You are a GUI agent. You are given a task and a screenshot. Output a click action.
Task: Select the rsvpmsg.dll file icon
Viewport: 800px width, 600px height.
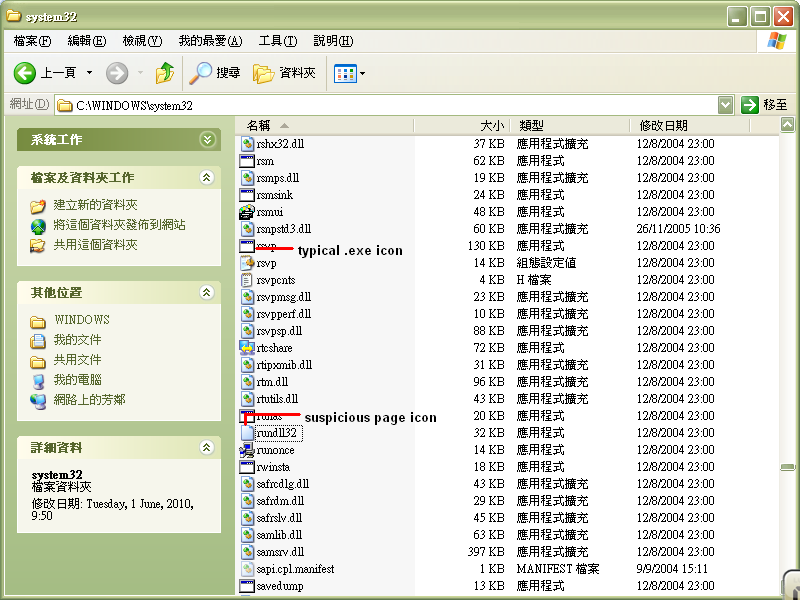[x=247, y=297]
